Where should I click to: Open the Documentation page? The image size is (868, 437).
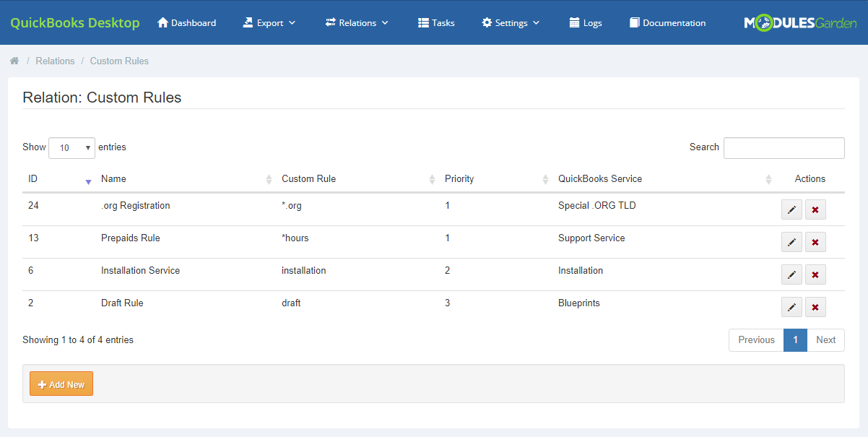667,23
